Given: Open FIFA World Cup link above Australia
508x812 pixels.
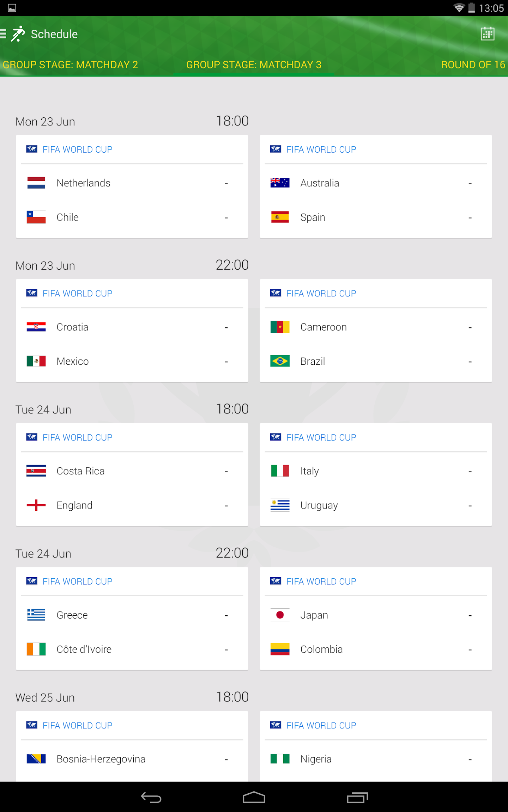Looking at the screenshot, I should pos(321,149).
